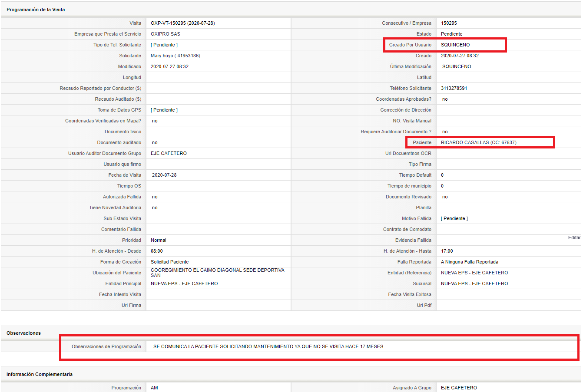Click the Latitud field label
Screen dimensions: 583x392
click(424, 77)
